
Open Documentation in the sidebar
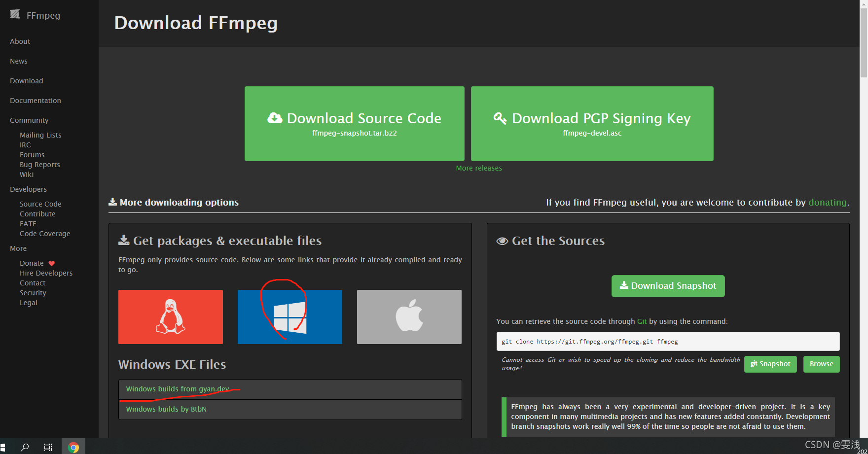coord(36,101)
